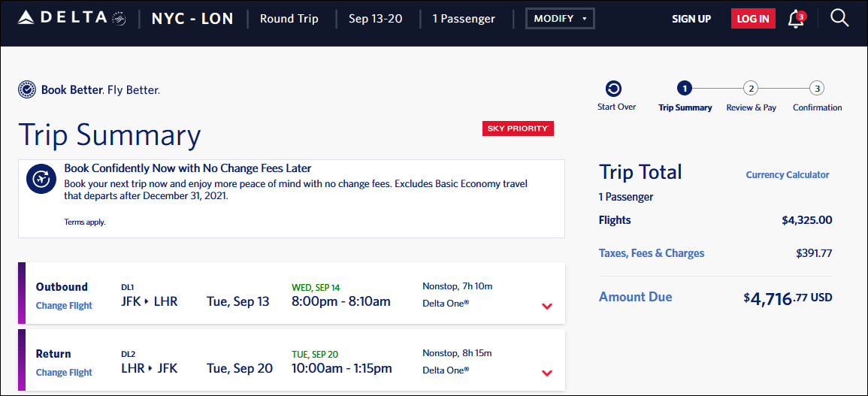
Task: Click step 2 Review & Pay circle
Action: [751, 89]
